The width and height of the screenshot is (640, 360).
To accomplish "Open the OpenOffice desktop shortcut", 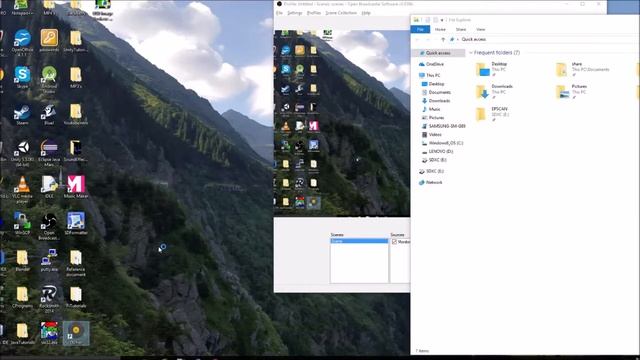I will click(x=22, y=42).
